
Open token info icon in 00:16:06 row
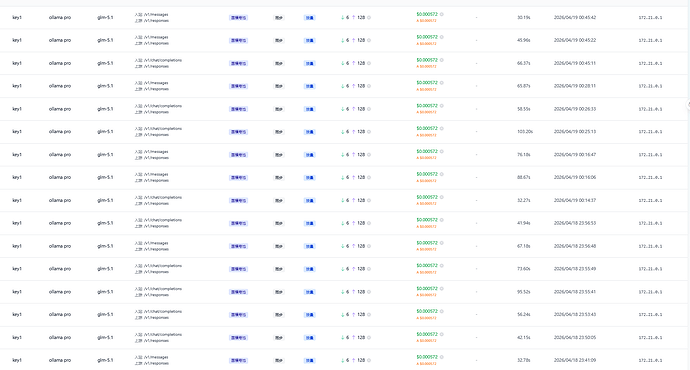click(x=369, y=178)
